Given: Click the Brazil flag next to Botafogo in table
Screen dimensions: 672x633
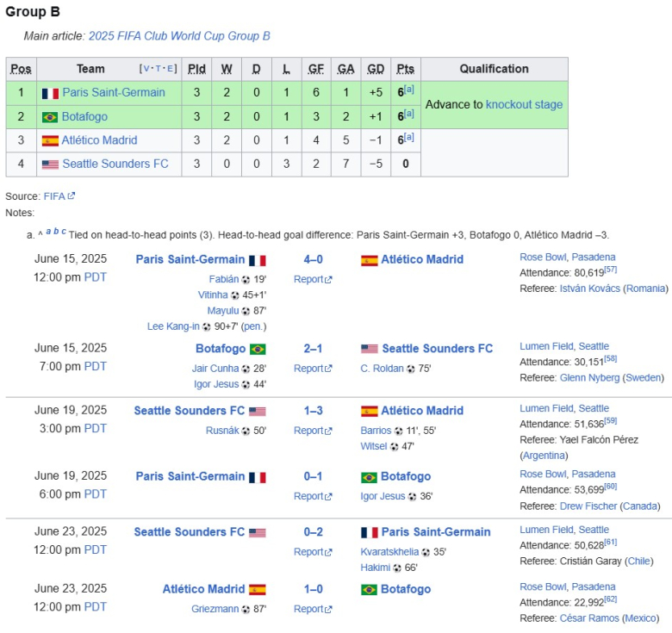Looking at the screenshot, I should pyautogui.click(x=50, y=117).
